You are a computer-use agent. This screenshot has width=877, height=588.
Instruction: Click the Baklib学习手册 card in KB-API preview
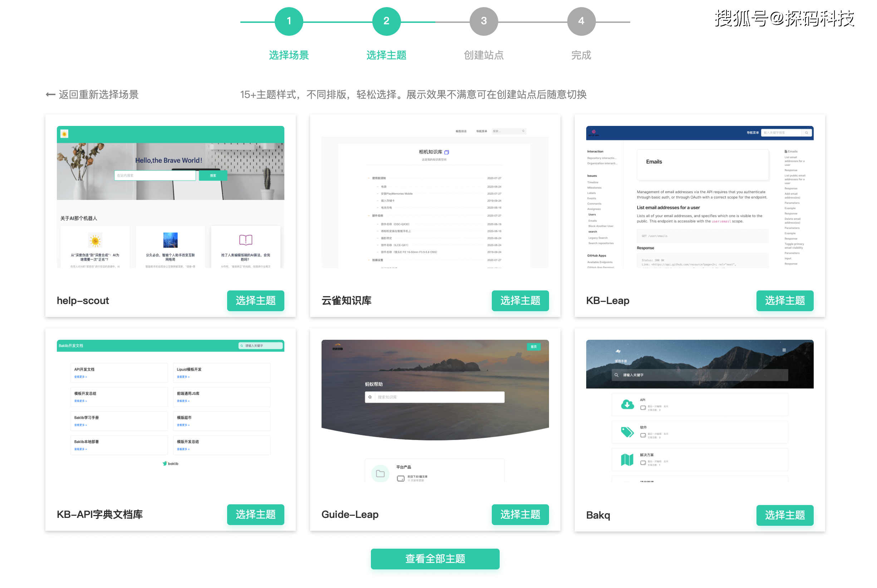(x=119, y=421)
